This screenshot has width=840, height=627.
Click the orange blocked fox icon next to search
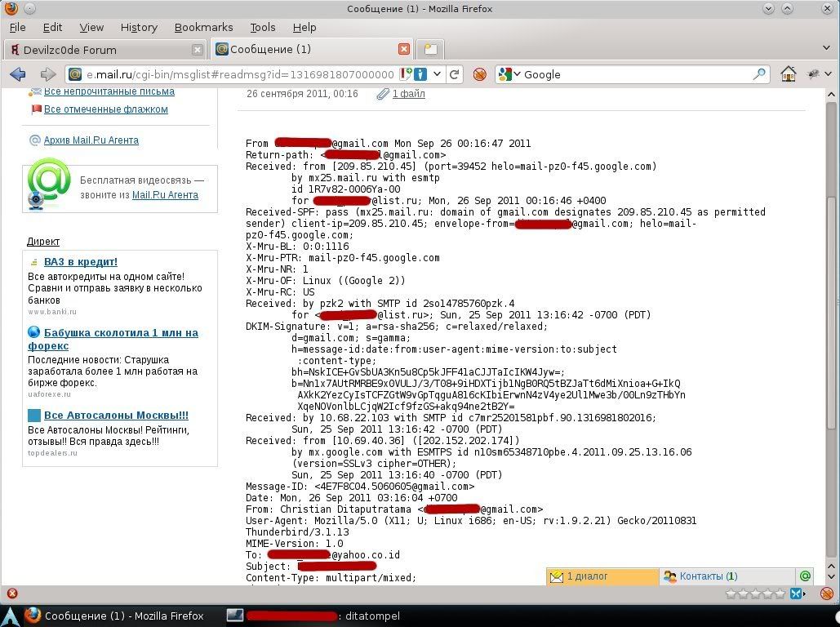(479, 74)
